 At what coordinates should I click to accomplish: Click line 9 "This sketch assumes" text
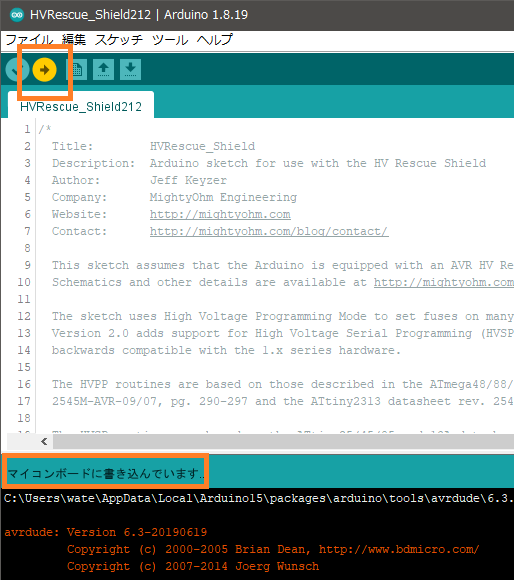(x=118, y=265)
